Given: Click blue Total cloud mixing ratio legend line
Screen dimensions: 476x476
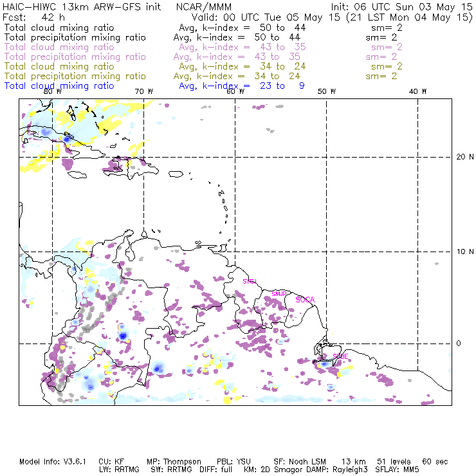Looking at the screenshot, I should coord(59,86).
